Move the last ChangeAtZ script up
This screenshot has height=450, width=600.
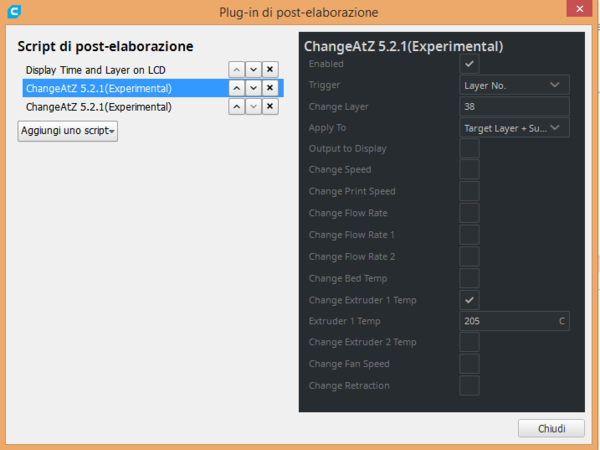click(x=236, y=106)
